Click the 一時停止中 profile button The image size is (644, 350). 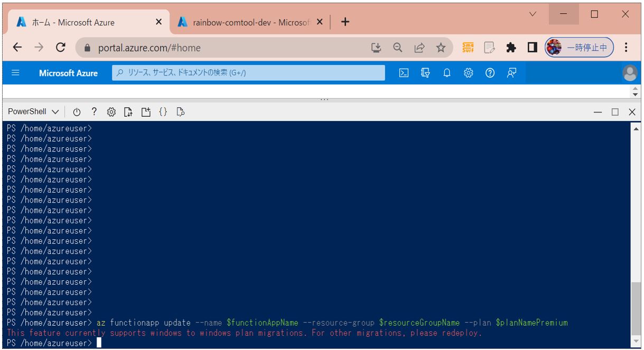click(579, 48)
